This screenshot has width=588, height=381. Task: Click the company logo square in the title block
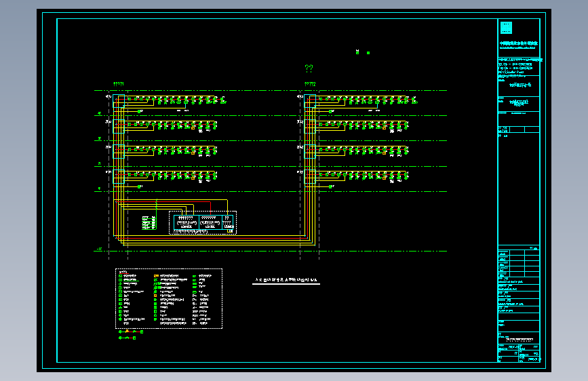point(506,28)
